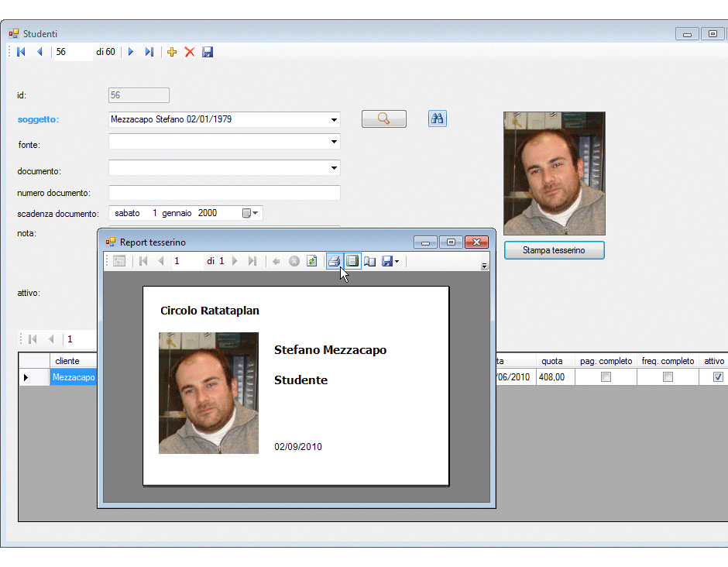Click the id field showing 56
728x567 pixels.
pyautogui.click(x=139, y=95)
